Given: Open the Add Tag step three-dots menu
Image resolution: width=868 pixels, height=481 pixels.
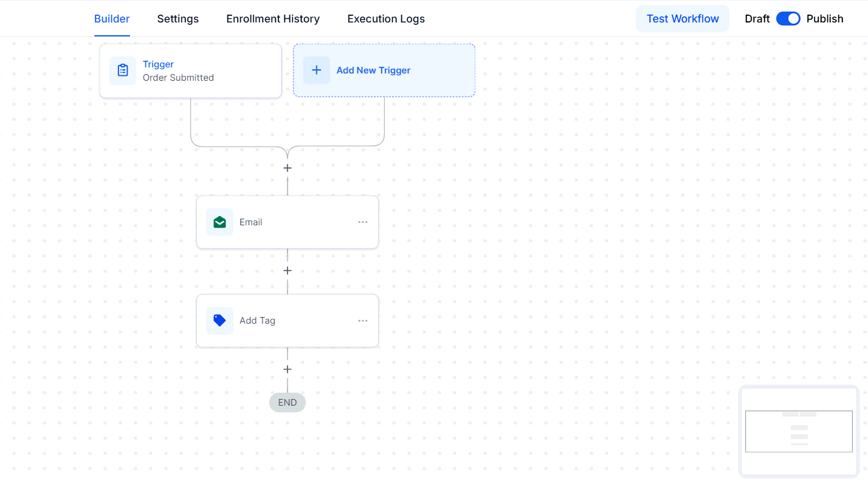Looking at the screenshot, I should [x=363, y=321].
